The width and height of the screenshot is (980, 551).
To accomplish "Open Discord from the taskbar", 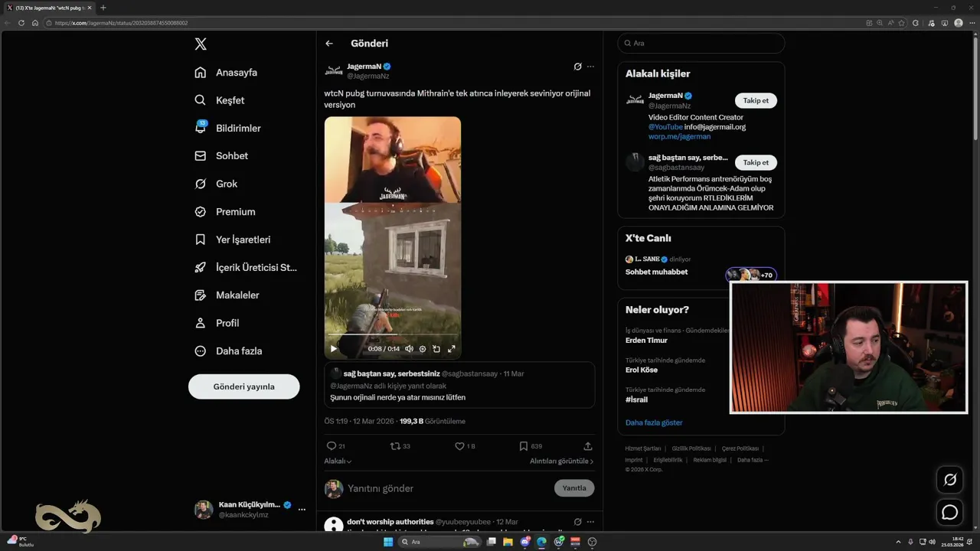I will click(x=524, y=542).
